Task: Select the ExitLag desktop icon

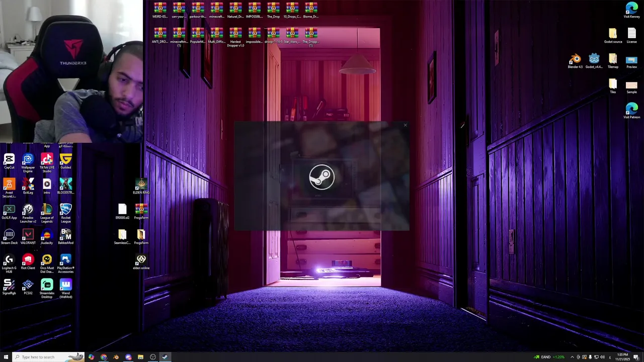Action: [x=28, y=187]
